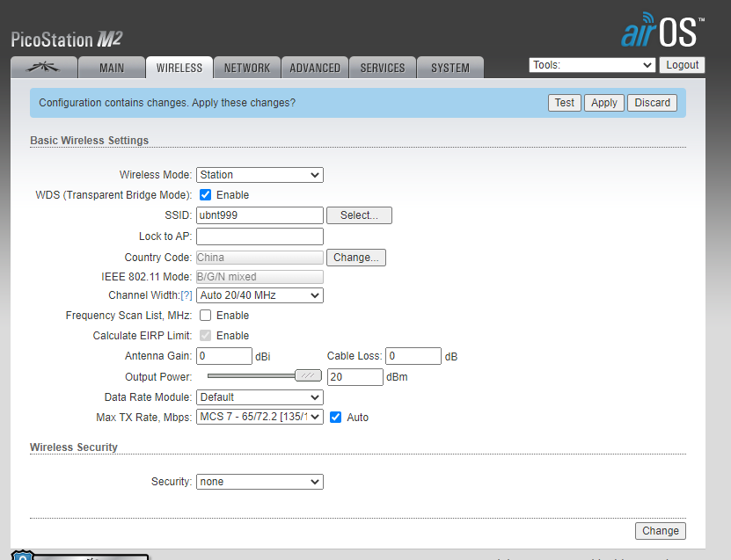
Task: Enable the Frequency Scan List checkbox
Action: point(205,316)
